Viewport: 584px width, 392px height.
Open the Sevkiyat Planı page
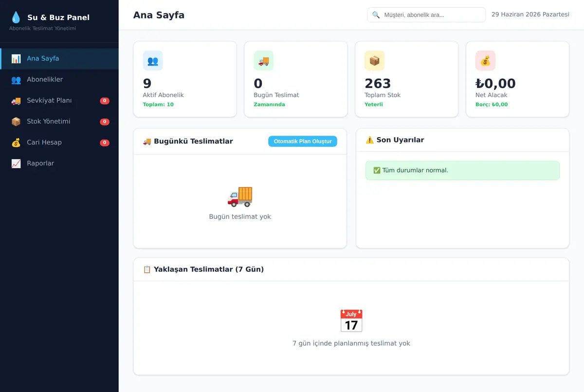click(x=59, y=101)
